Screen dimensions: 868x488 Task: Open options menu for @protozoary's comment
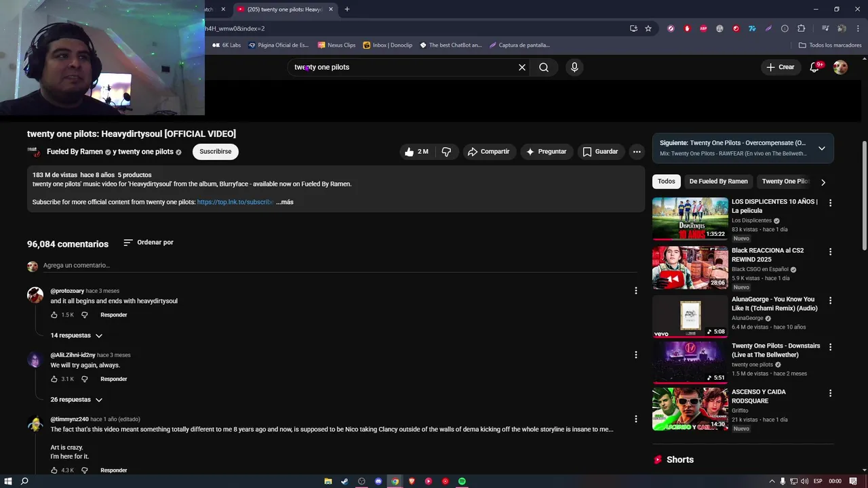pyautogui.click(x=635, y=291)
